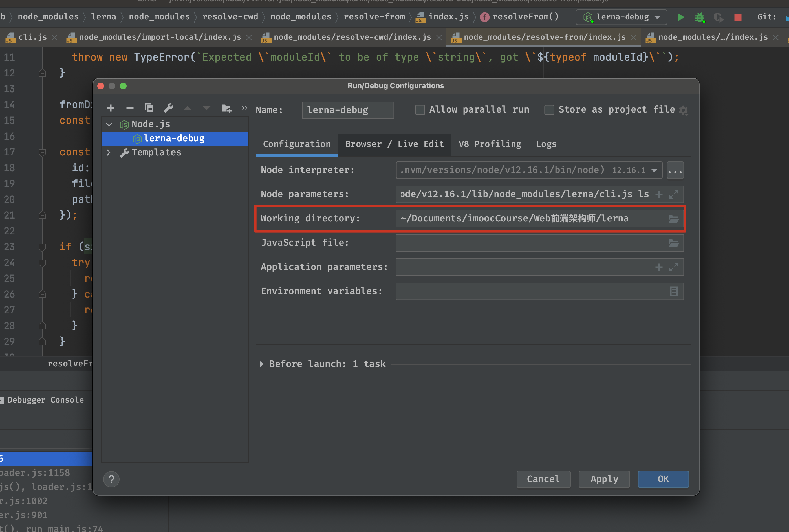This screenshot has width=789, height=532.
Task: Insert macro into Node parameters
Action: pyautogui.click(x=659, y=194)
